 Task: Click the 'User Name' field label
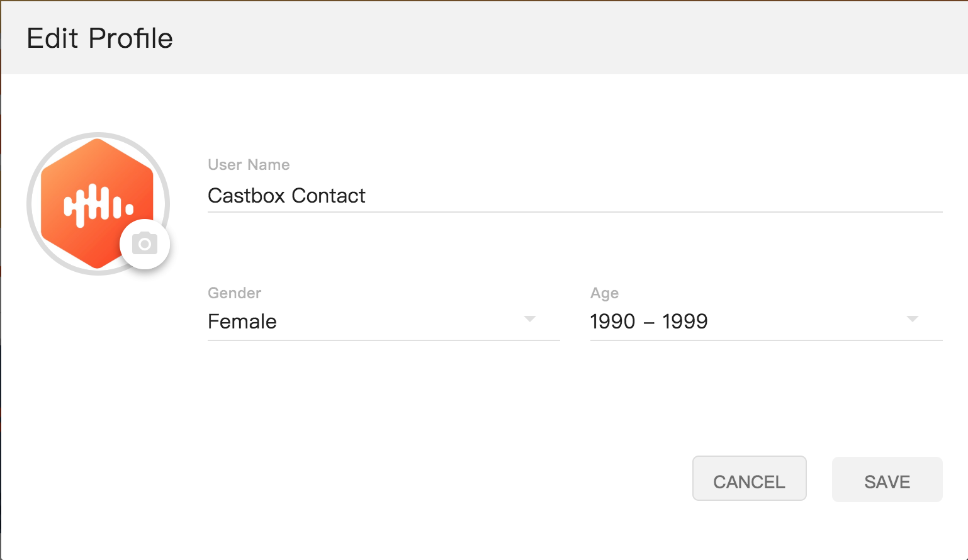click(x=249, y=165)
